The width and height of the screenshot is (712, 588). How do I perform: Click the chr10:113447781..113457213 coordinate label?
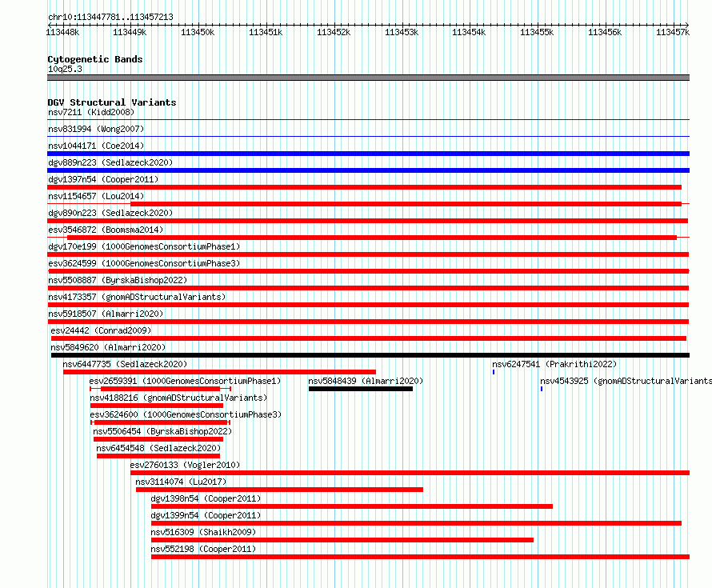point(110,18)
